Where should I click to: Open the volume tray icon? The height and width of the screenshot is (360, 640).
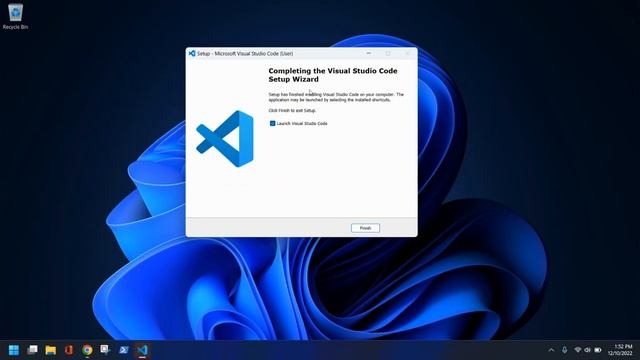coord(587,350)
